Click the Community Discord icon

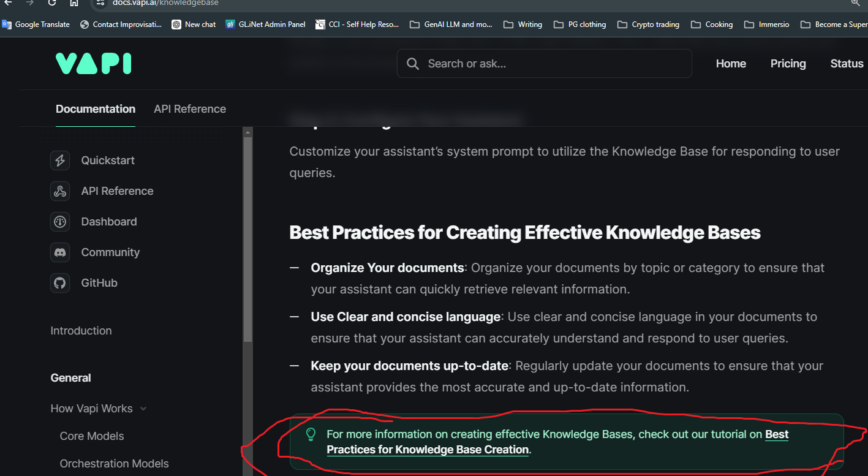(60, 252)
